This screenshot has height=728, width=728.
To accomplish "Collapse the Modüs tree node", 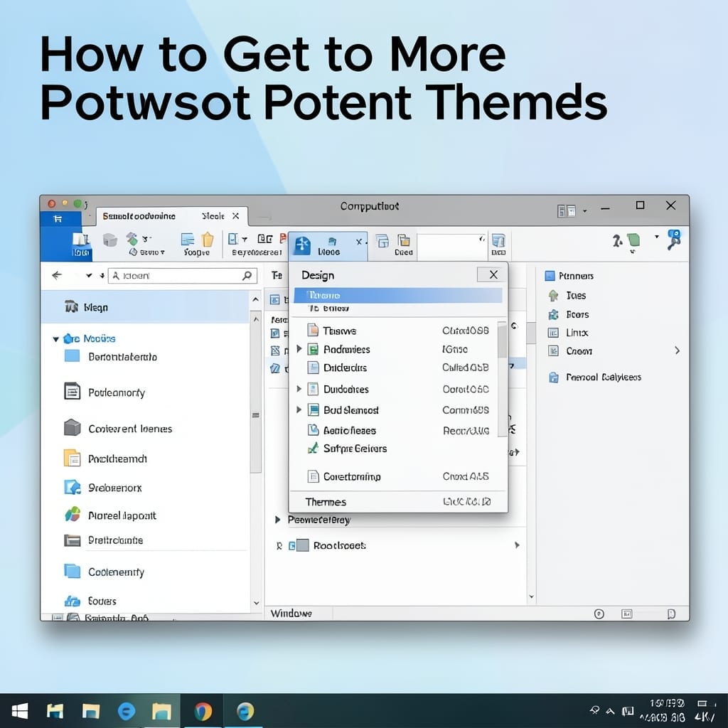I will [55, 339].
